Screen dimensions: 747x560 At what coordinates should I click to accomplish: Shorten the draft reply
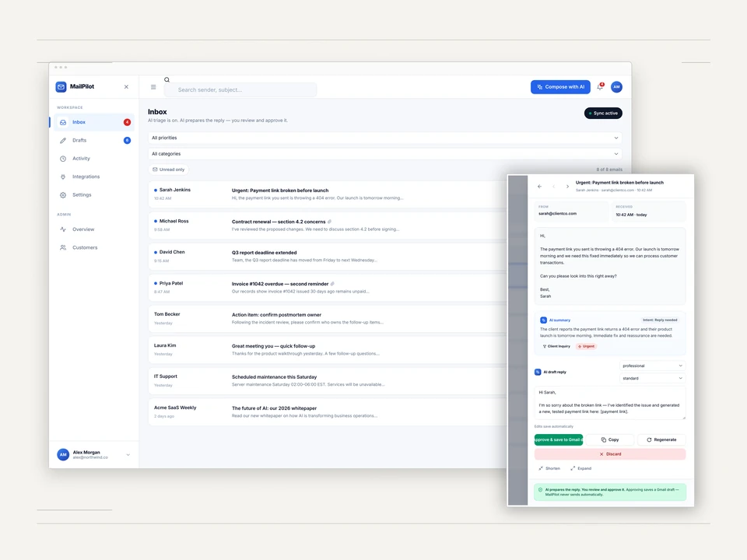pos(549,468)
